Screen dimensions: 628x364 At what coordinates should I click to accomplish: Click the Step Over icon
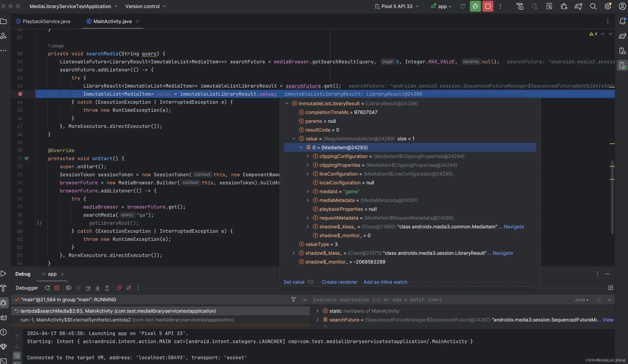[x=88, y=288]
